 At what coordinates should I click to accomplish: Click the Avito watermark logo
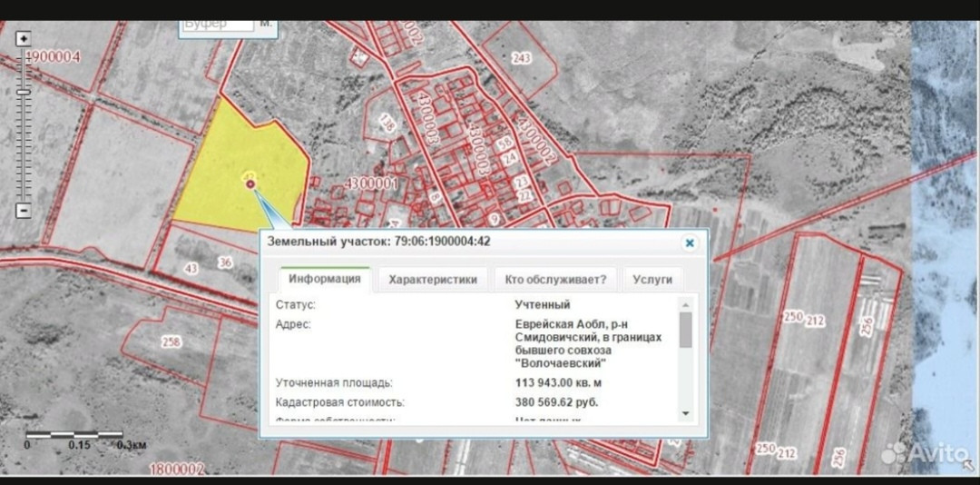click(926, 451)
